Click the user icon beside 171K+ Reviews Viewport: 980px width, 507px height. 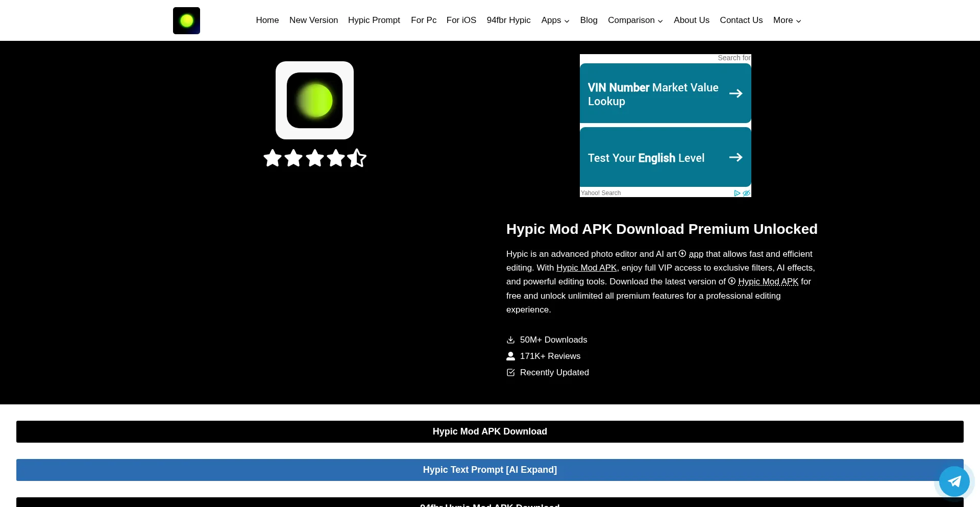pos(510,356)
